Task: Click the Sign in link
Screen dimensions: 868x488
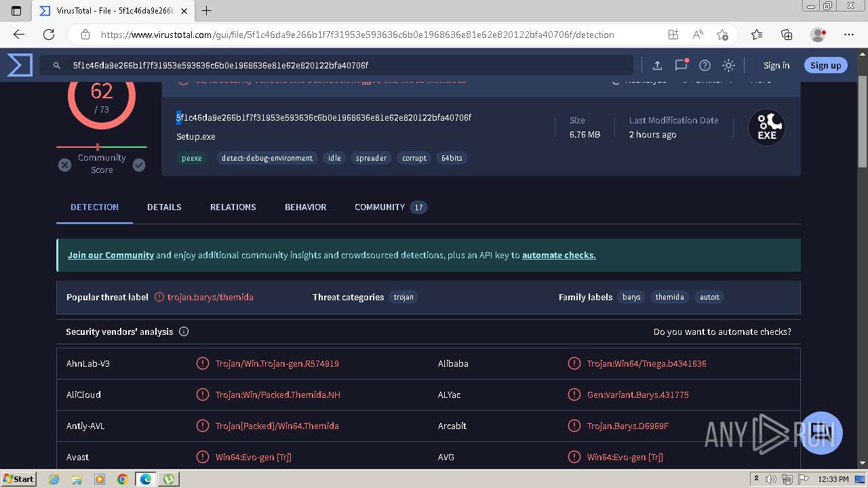Action: (x=776, y=65)
